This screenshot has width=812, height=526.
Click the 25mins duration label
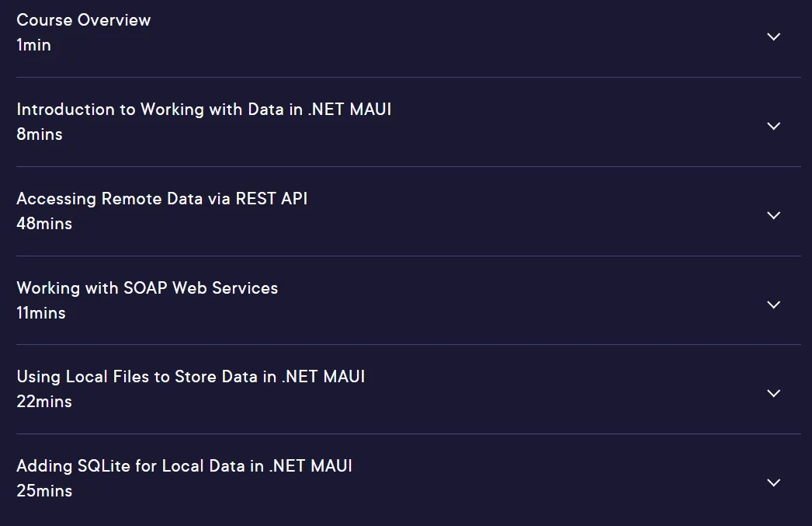[x=44, y=491]
